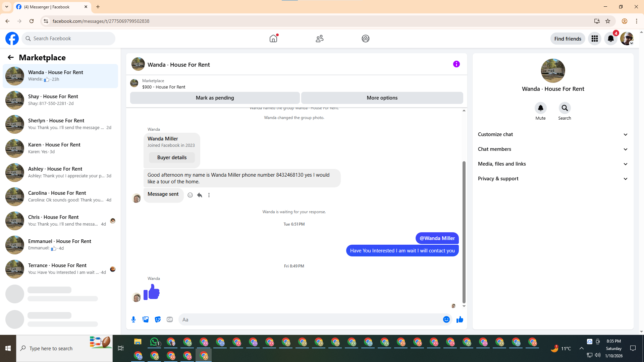Expand the Chat members section
644x362 pixels.
pyautogui.click(x=553, y=149)
